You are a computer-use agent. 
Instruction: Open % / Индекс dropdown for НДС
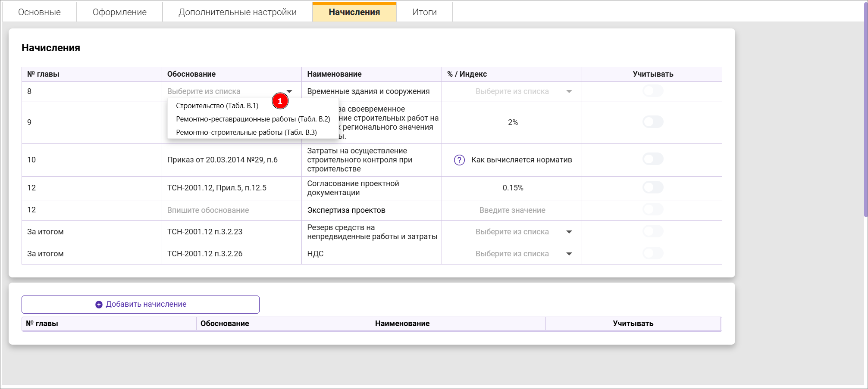pos(569,254)
